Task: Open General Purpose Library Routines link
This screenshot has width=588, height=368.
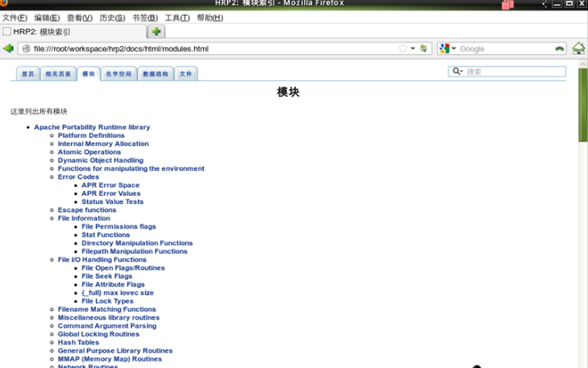Action: click(115, 350)
